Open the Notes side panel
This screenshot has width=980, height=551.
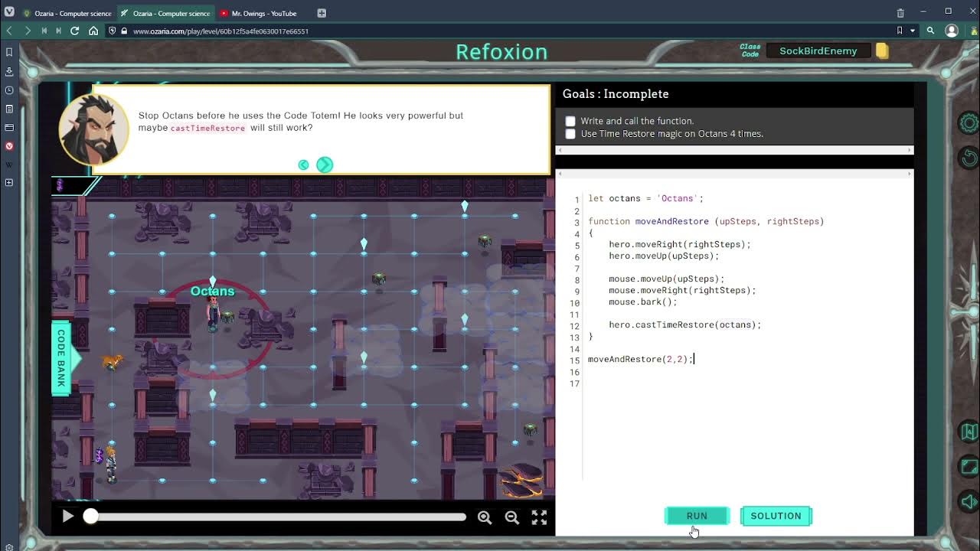click(x=9, y=109)
